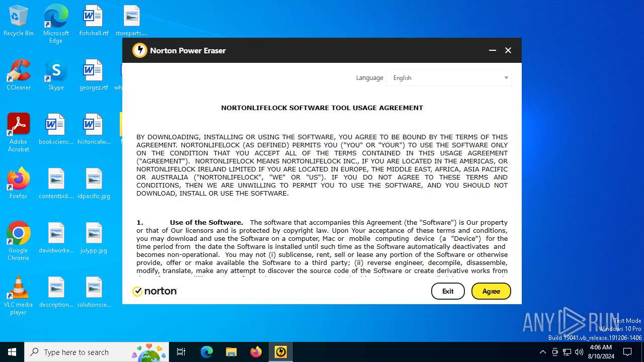Select Microsoft Edge desktop shortcut
644x362 pixels.
[56, 24]
